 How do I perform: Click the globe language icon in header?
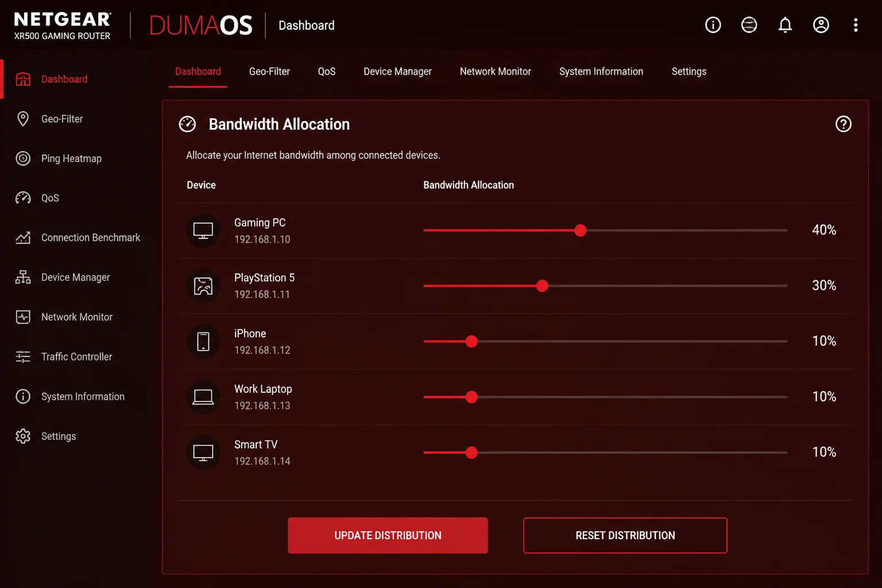(x=749, y=25)
